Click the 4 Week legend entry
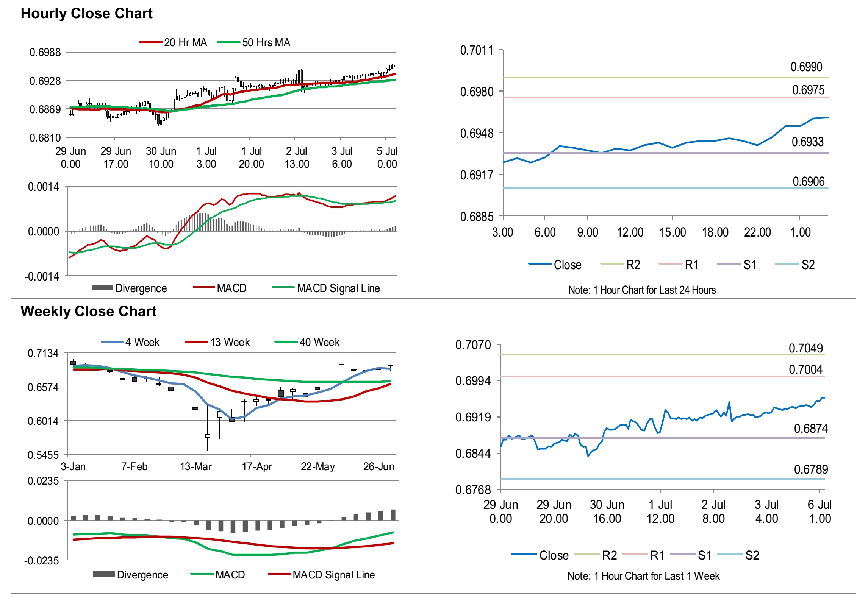This screenshot has height=597, width=868. coord(142,342)
